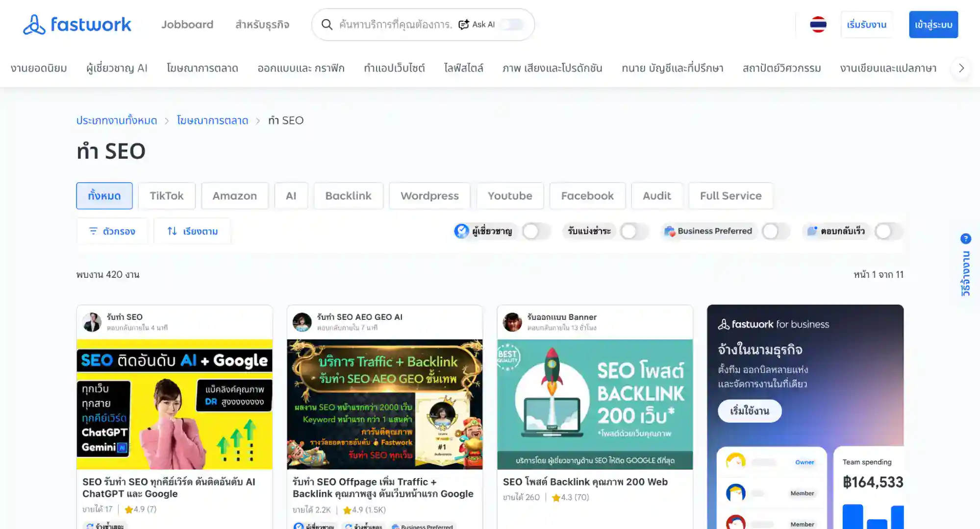Select the Wordpress filter tab

[429, 196]
